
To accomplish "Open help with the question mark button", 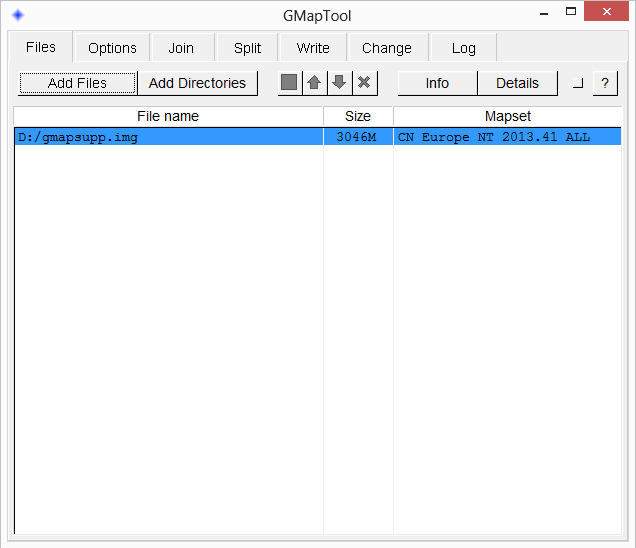I will point(605,83).
